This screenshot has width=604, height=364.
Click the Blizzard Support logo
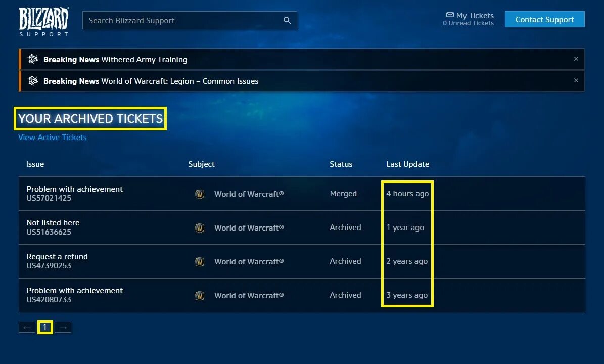(44, 22)
